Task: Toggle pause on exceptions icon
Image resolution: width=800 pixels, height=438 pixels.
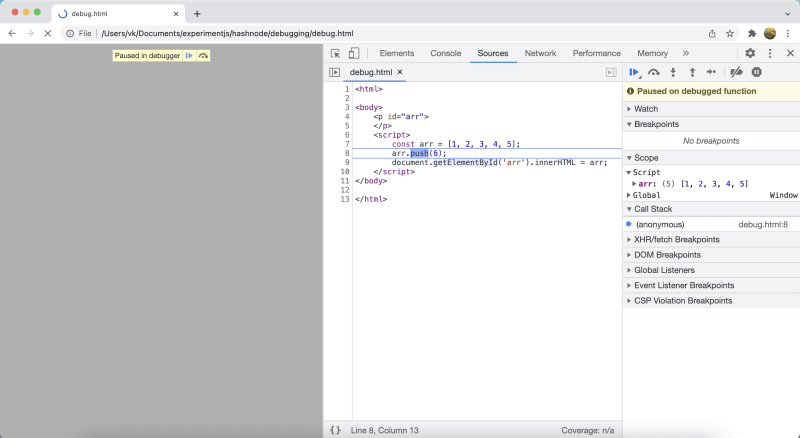Action: coord(757,72)
